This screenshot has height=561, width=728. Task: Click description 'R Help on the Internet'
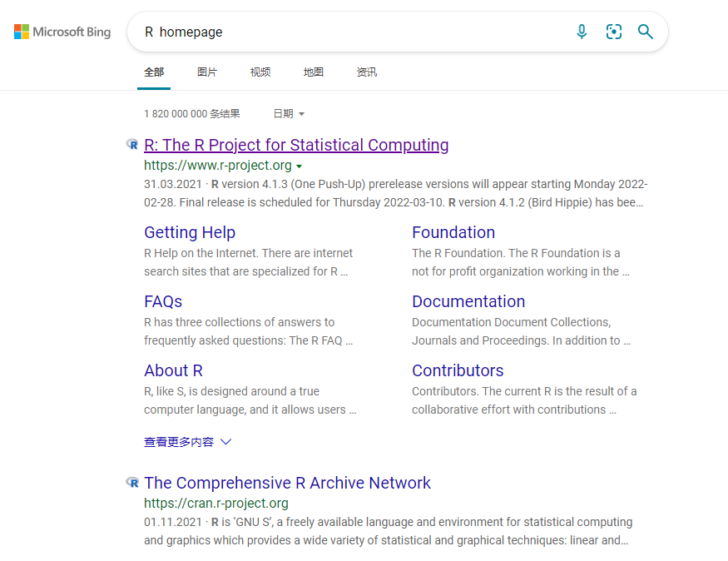coord(248,262)
